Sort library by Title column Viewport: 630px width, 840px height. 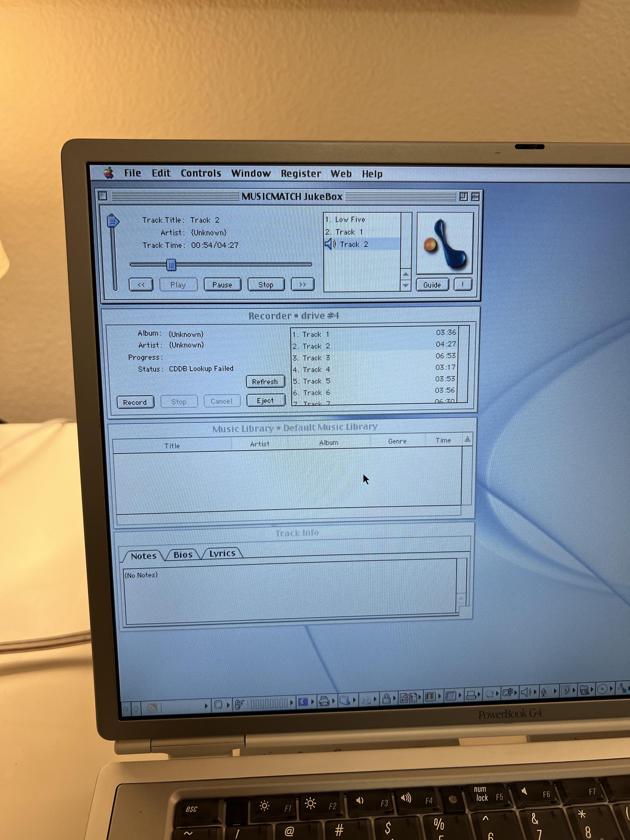pyautogui.click(x=172, y=446)
